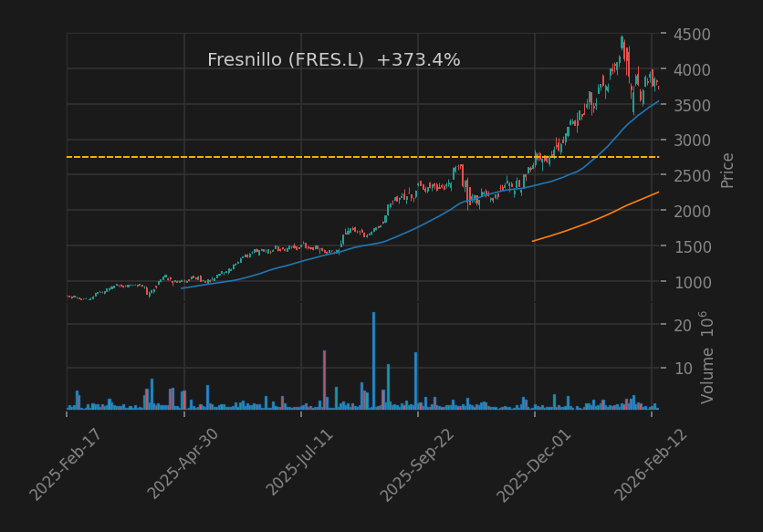
Task: Click the orange dashed horizontal price line
Action: coord(274,157)
